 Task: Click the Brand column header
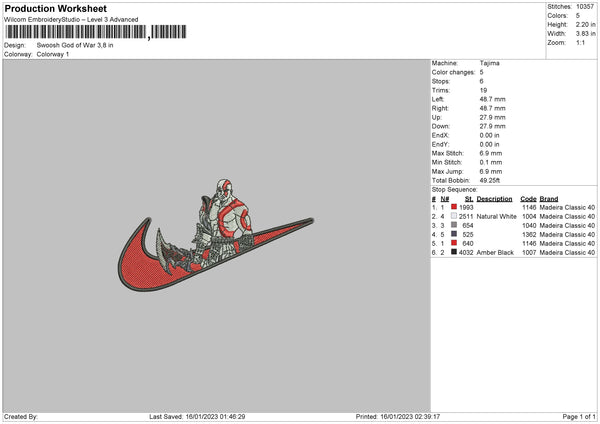click(x=549, y=199)
